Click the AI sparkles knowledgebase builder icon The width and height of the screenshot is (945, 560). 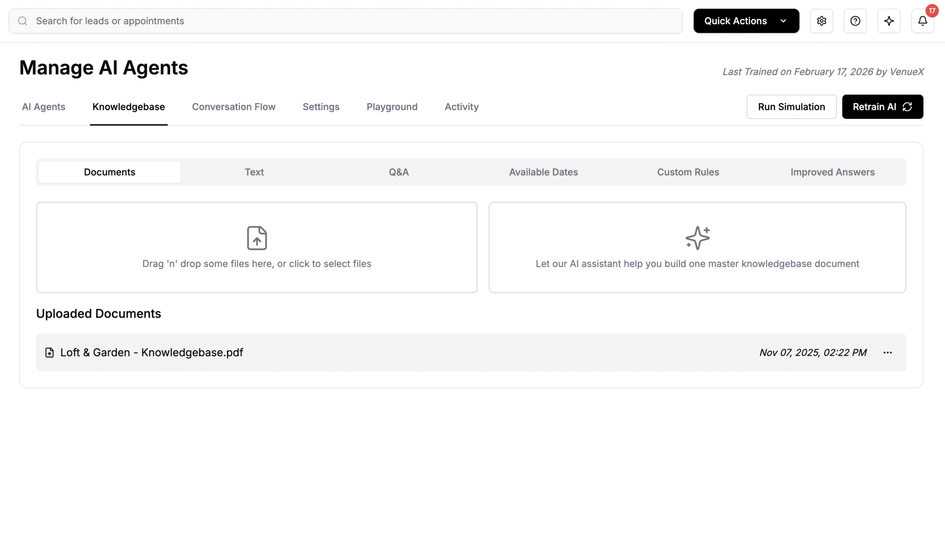point(697,238)
